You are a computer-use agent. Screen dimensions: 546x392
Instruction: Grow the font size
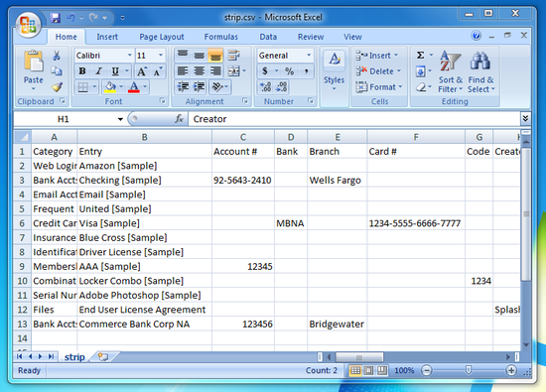click(x=142, y=71)
